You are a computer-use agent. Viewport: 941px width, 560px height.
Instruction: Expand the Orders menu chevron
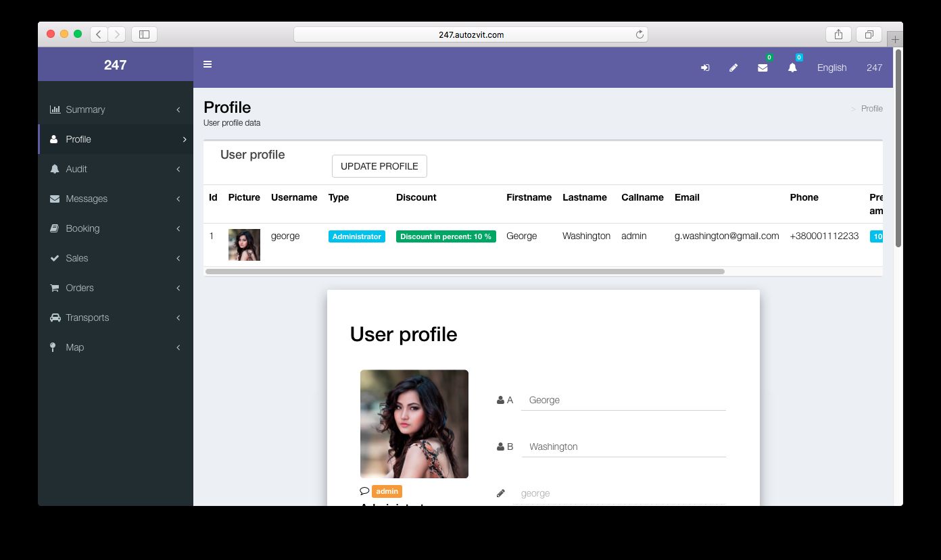(178, 288)
